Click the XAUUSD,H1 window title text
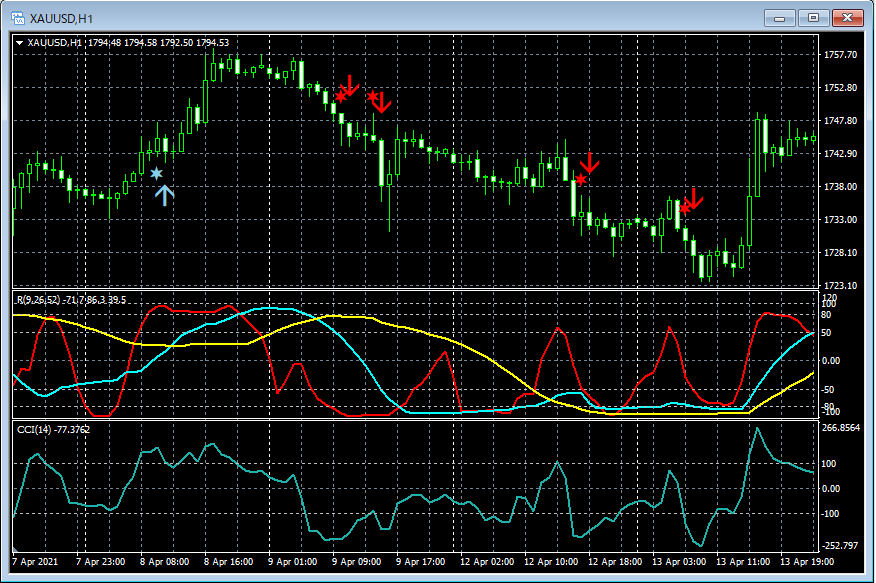876x583 pixels. coord(62,17)
